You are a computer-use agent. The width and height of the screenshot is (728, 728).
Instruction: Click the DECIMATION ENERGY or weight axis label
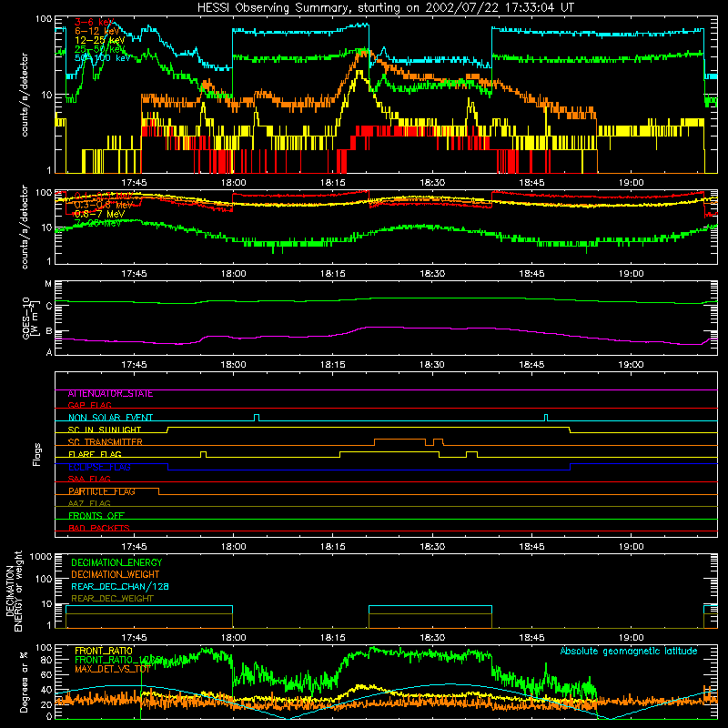(x=14, y=591)
